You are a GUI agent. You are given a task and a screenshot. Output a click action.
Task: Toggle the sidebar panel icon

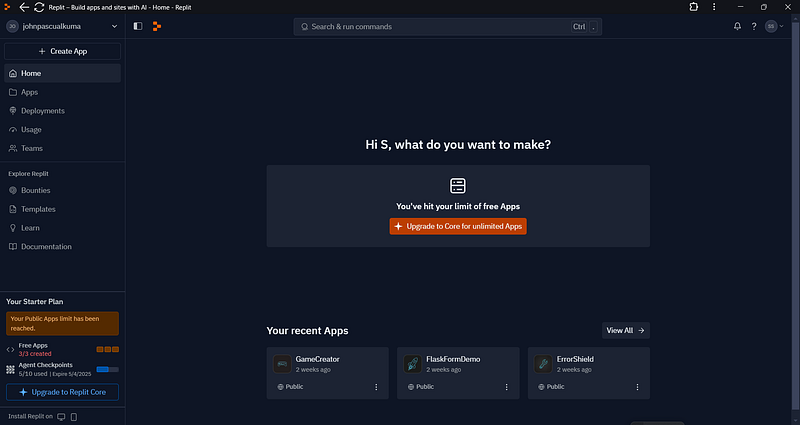[x=138, y=26]
